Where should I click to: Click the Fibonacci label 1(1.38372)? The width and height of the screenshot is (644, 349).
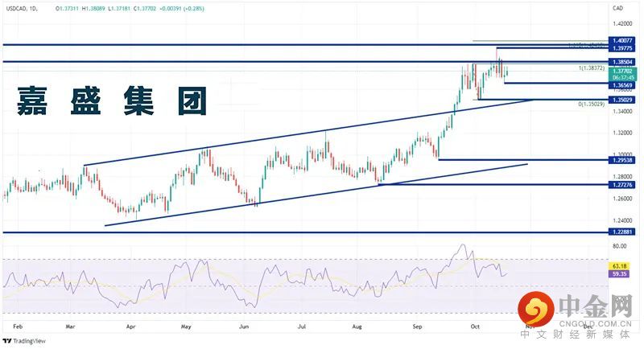click(592, 68)
